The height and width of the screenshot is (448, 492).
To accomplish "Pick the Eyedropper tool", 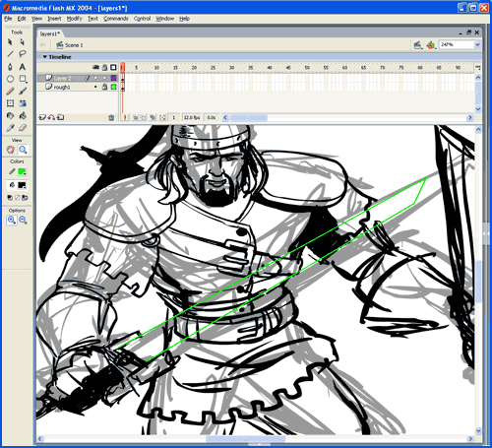I will (10, 128).
